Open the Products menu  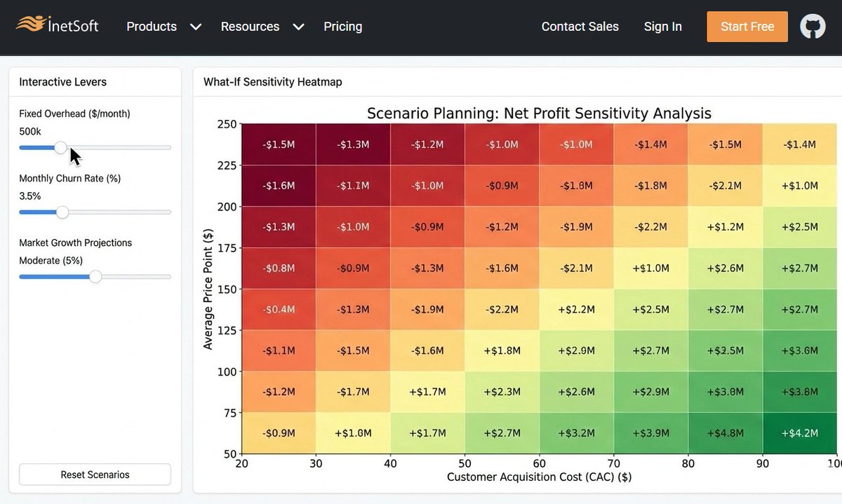(152, 27)
